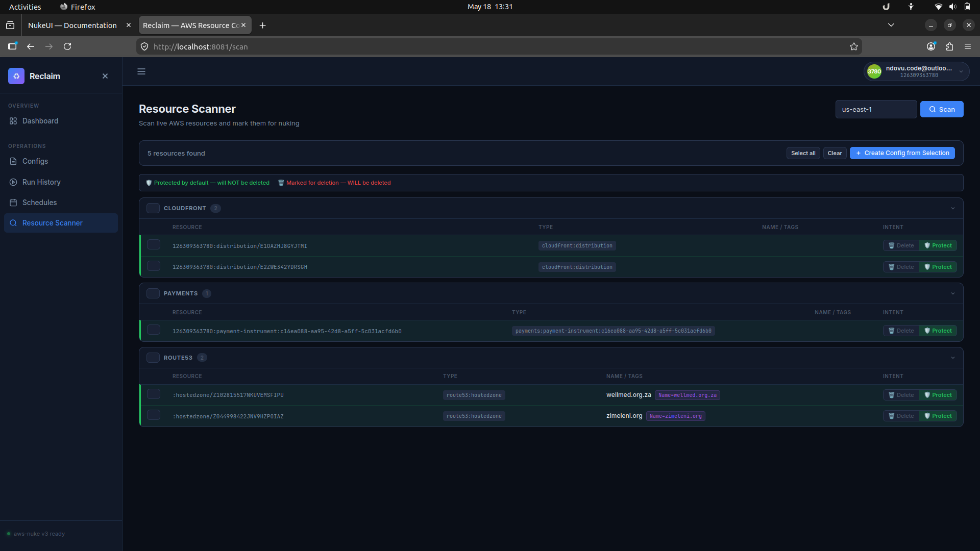Image resolution: width=980 pixels, height=551 pixels.
Task: Reload the current page
Action: pyautogui.click(x=67, y=46)
